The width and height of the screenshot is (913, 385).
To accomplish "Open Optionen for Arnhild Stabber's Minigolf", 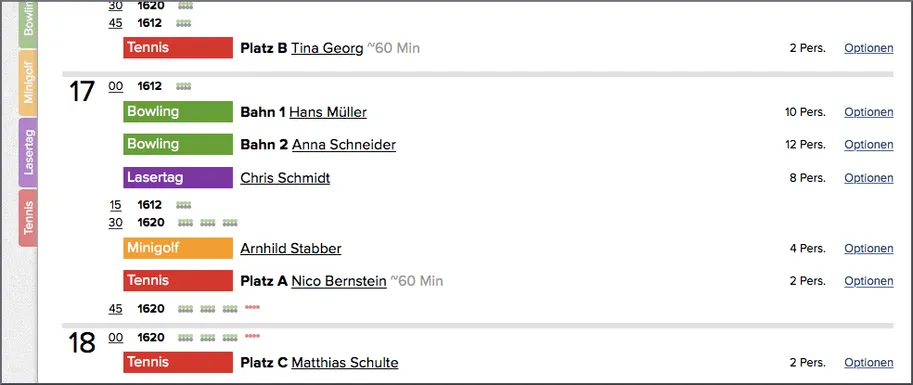I will (x=869, y=248).
